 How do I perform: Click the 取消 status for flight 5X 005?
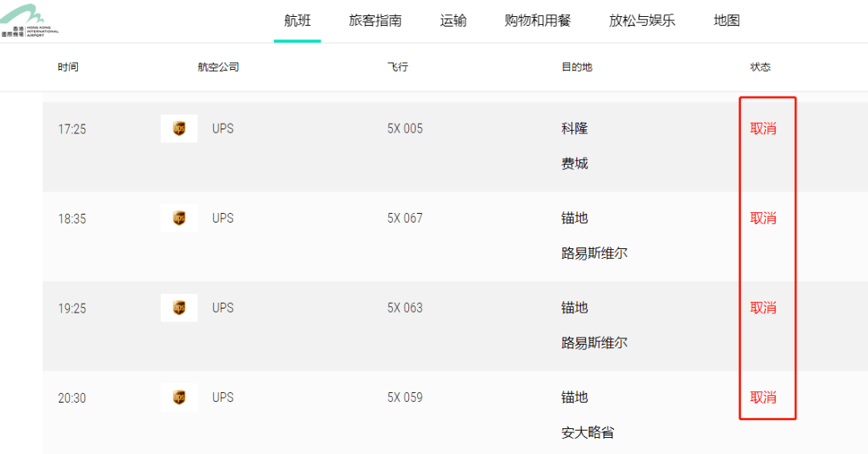pyautogui.click(x=763, y=129)
